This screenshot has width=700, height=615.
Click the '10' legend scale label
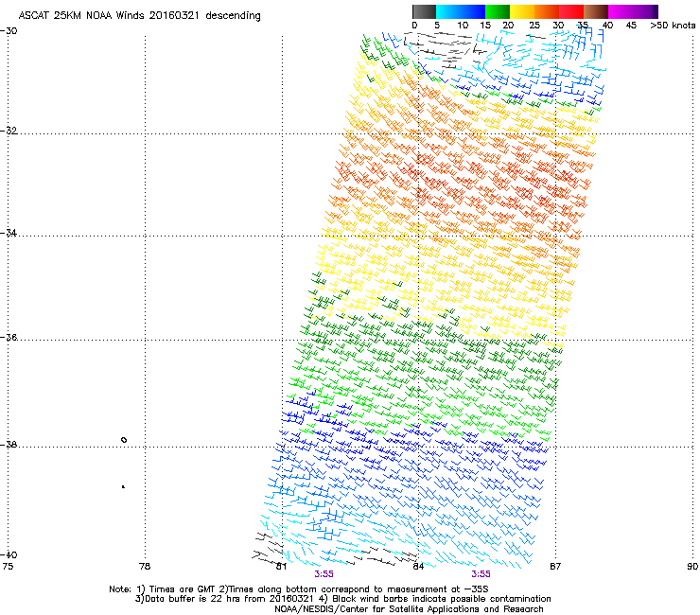pyautogui.click(x=463, y=26)
